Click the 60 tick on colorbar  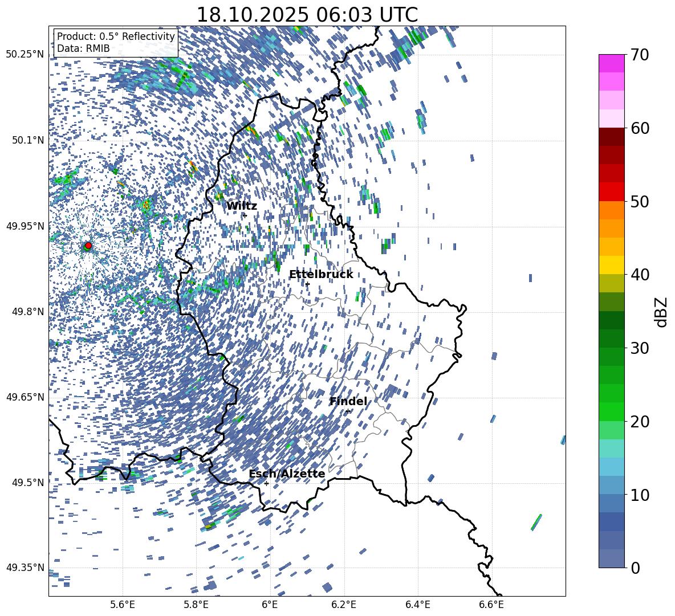point(640,128)
